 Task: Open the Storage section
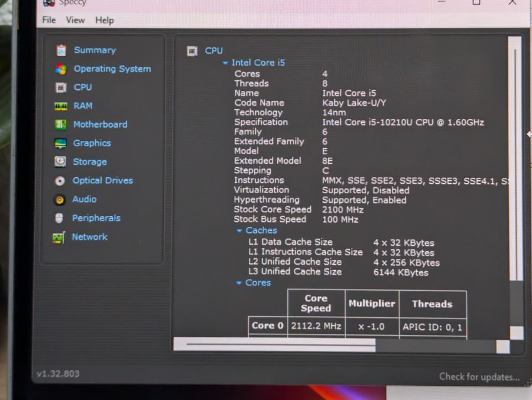click(90, 162)
